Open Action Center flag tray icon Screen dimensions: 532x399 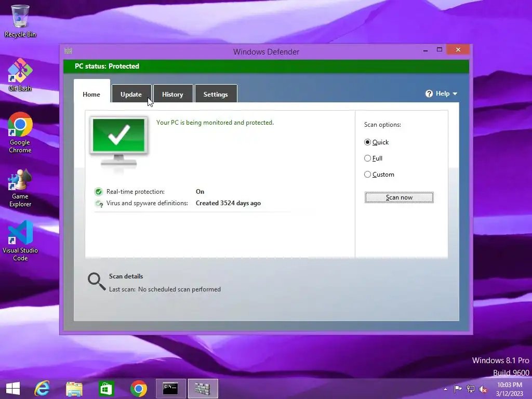(458, 389)
